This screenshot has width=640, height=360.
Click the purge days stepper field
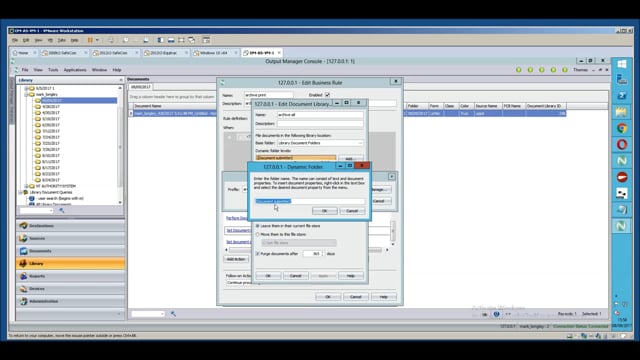pos(313,254)
